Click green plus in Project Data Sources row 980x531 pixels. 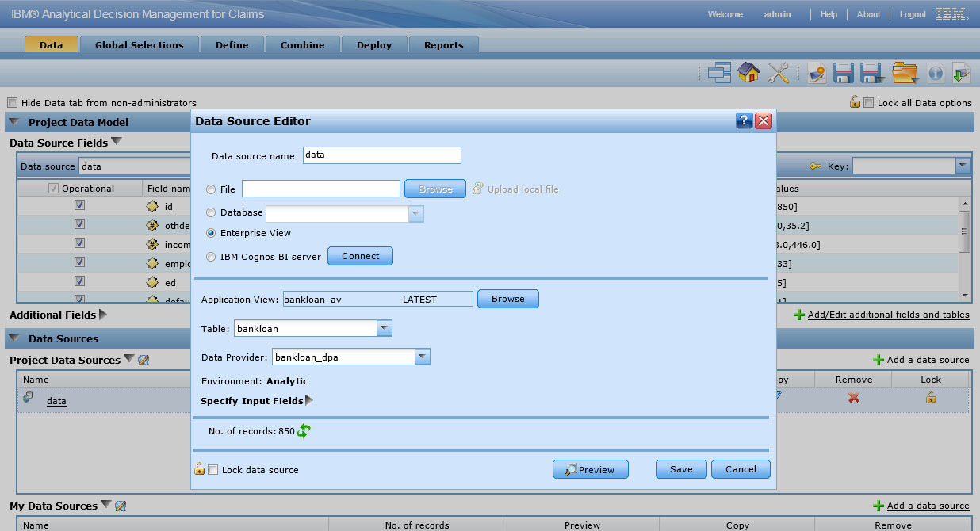[879, 360]
